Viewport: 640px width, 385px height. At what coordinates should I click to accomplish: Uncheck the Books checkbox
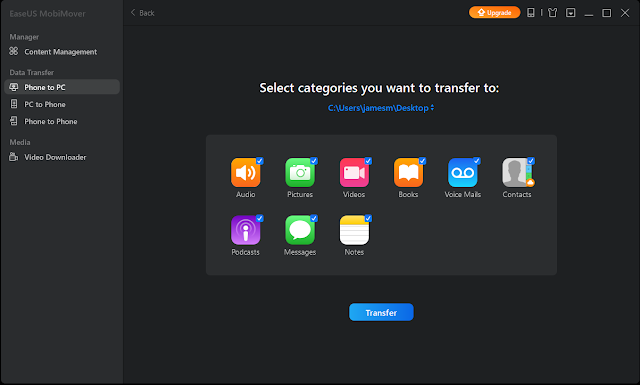[x=422, y=161]
